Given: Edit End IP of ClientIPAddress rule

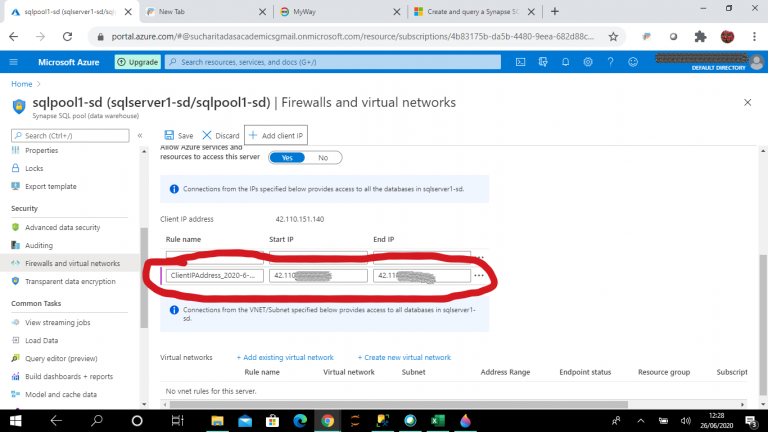Looking at the screenshot, I should point(422,276).
